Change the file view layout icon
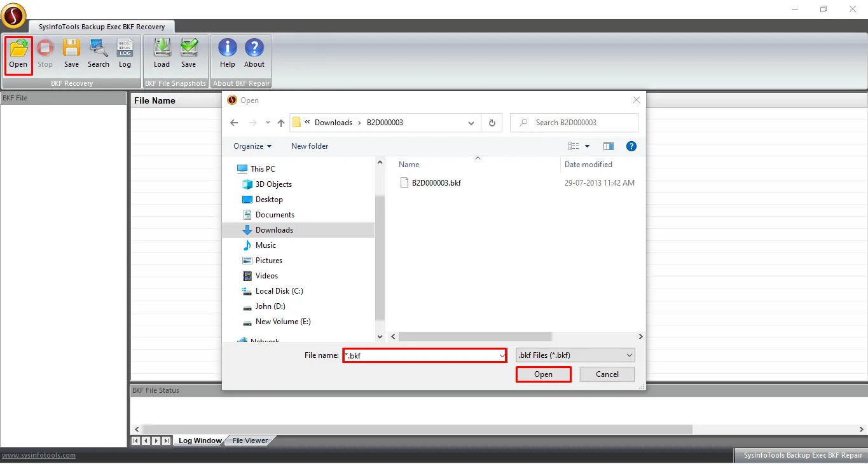The height and width of the screenshot is (464, 868). pos(574,146)
